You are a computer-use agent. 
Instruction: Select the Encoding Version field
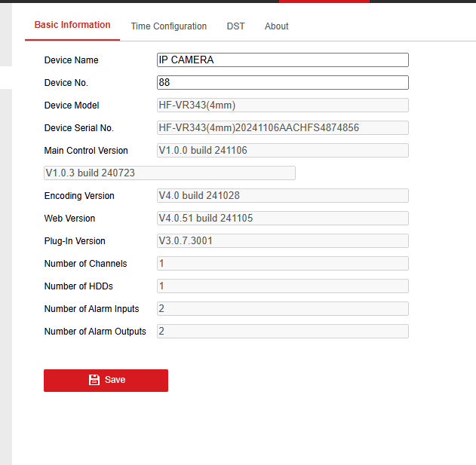pyautogui.click(x=282, y=196)
